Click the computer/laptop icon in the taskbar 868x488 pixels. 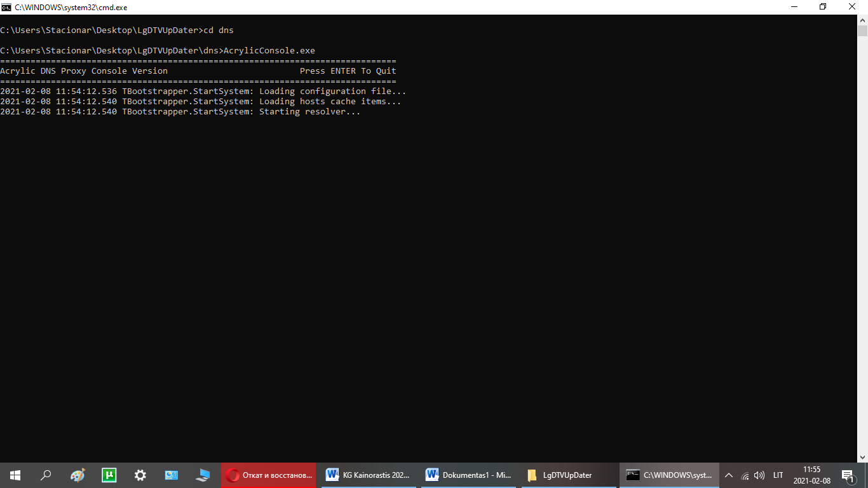coord(203,475)
